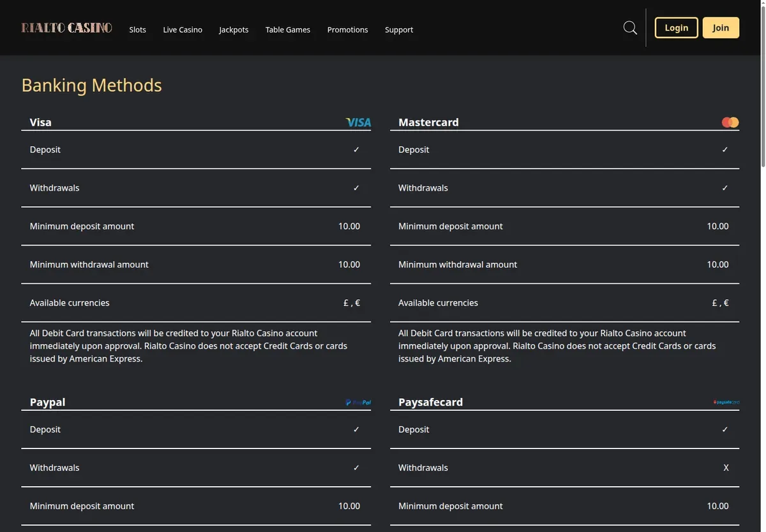Click Mastercard minimum deposit value 10.00
The image size is (766, 532).
point(717,226)
